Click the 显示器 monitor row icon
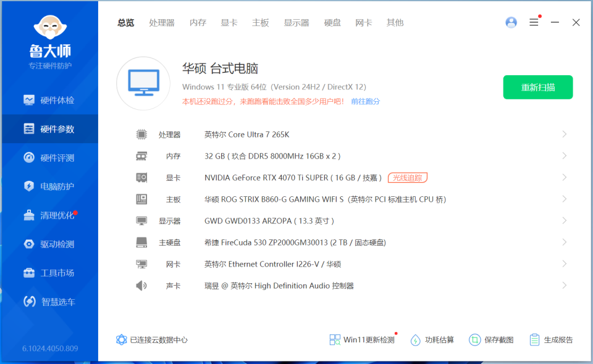The height and width of the screenshot is (364, 593). [141, 221]
